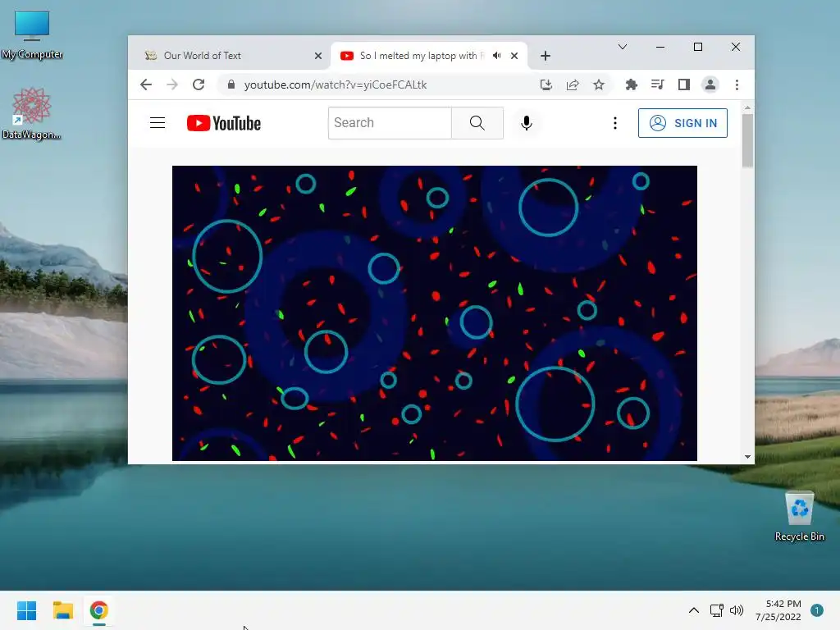
Task: Mute the YouTube tab audio icon
Action: click(x=497, y=56)
